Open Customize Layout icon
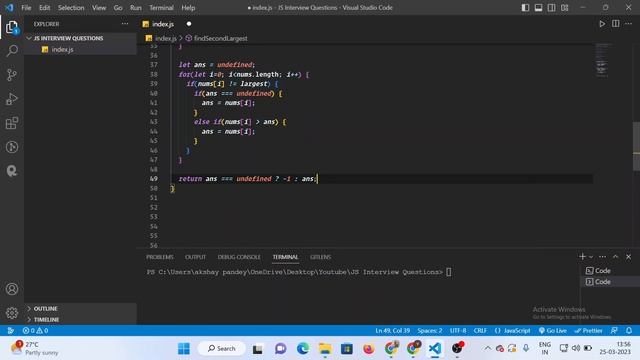 point(564,8)
